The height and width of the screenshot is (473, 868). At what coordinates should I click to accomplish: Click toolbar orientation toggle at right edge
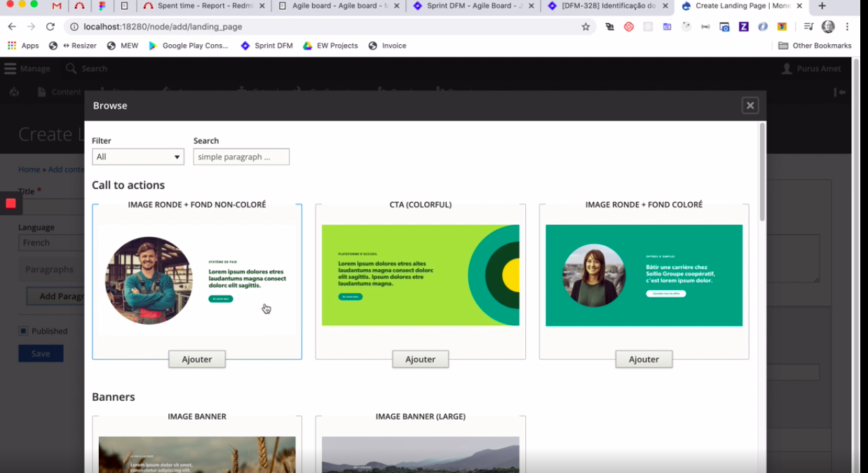tap(839, 92)
